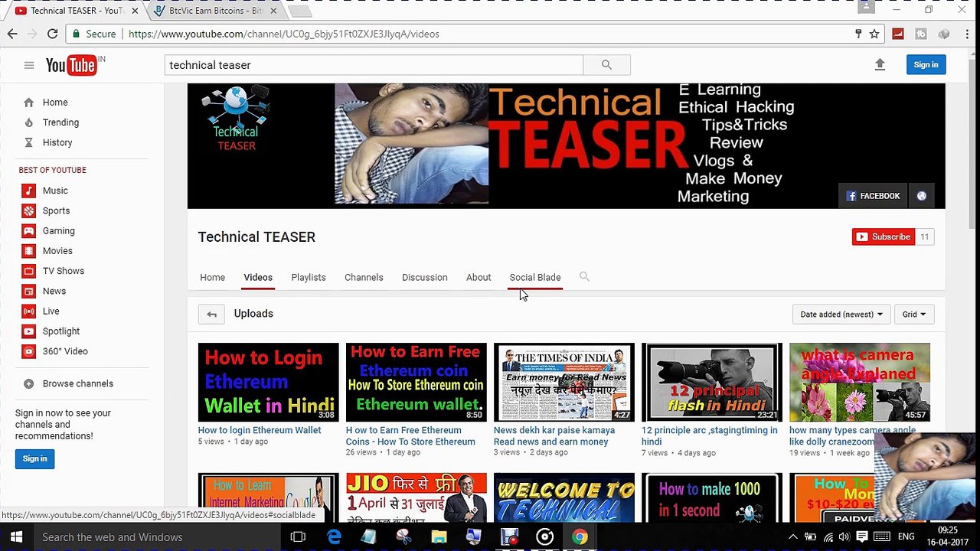Close the Technical TEASER browser tab
Viewport: 980px width, 551px height.
(135, 11)
